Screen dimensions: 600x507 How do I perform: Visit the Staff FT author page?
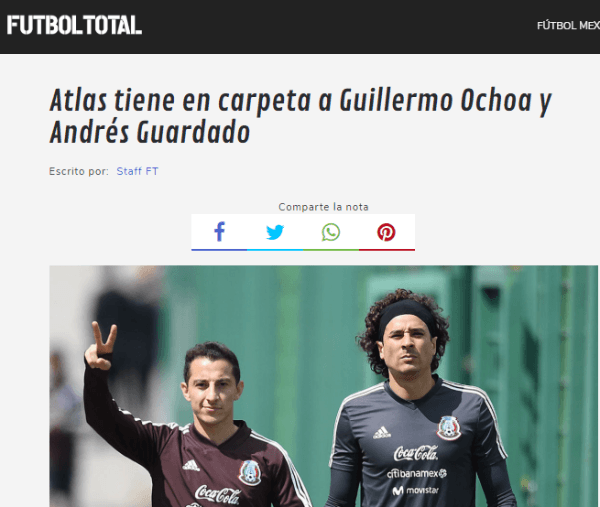coord(137,171)
